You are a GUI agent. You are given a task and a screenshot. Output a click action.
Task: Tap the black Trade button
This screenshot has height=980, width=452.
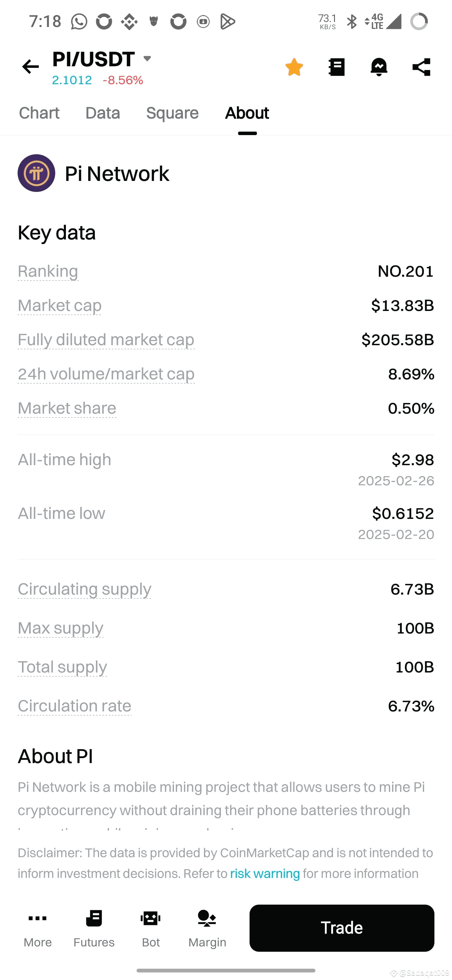point(342,928)
